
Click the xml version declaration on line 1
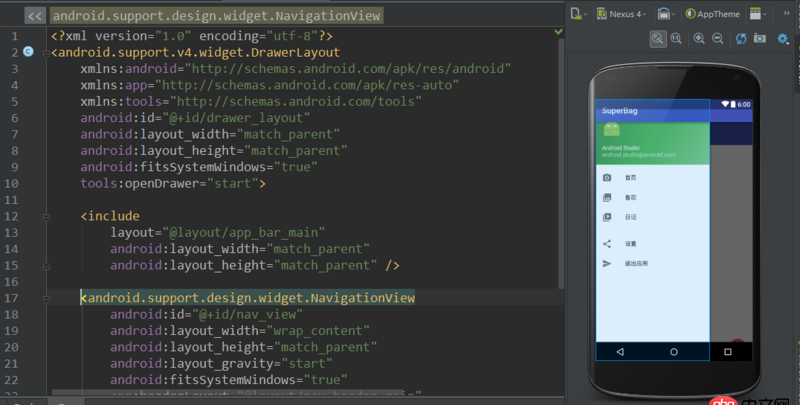click(x=191, y=36)
